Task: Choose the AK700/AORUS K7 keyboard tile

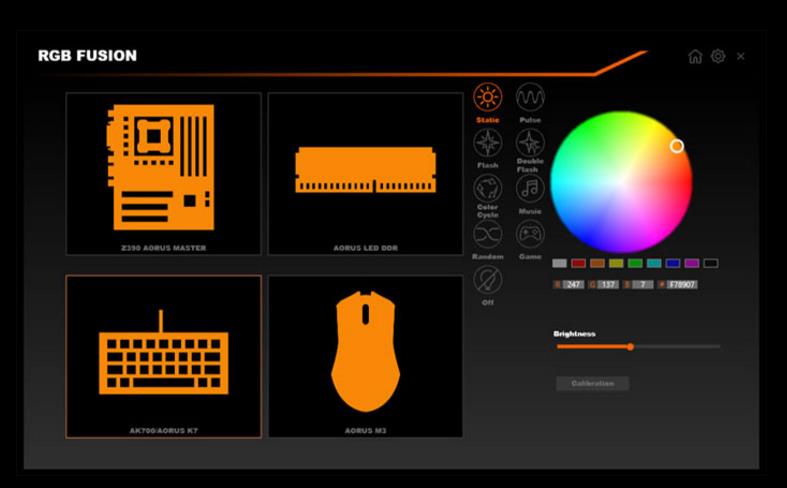Action: pyautogui.click(x=164, y=356)
